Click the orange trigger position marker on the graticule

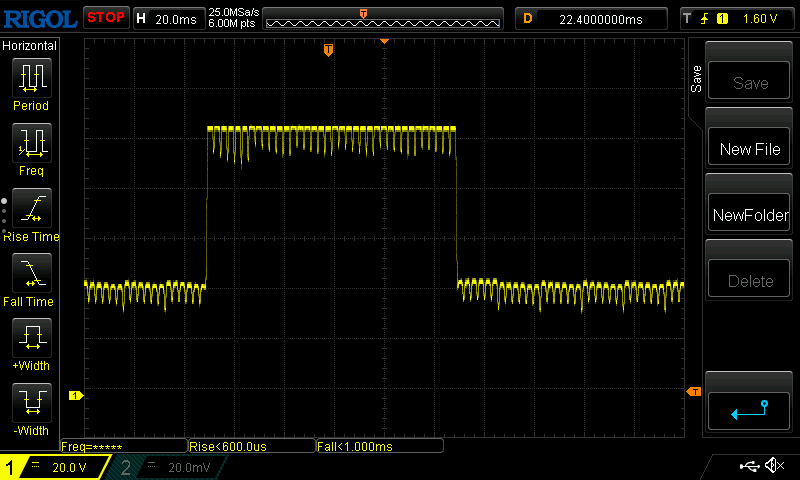[x=329, y=49]
